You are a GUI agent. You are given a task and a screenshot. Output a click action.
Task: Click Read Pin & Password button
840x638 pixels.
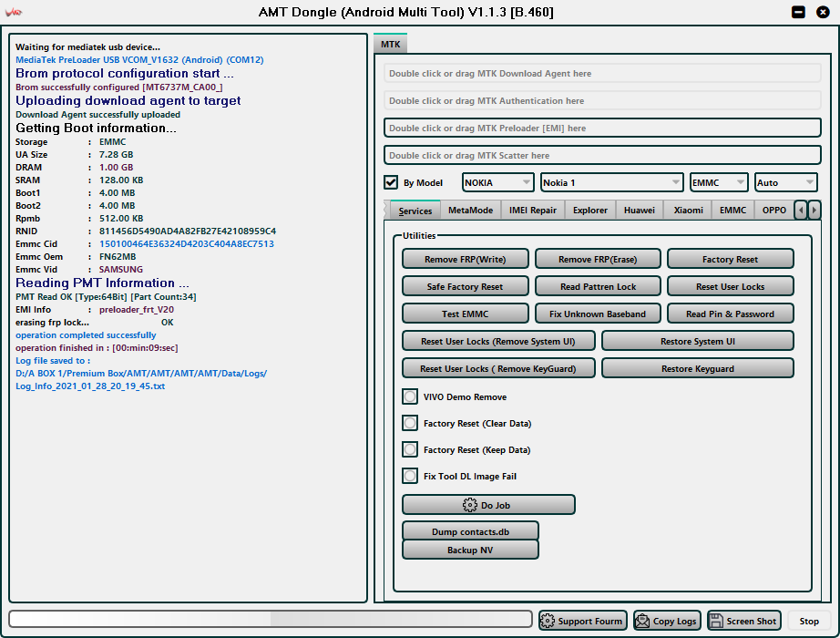pos(730,314)
